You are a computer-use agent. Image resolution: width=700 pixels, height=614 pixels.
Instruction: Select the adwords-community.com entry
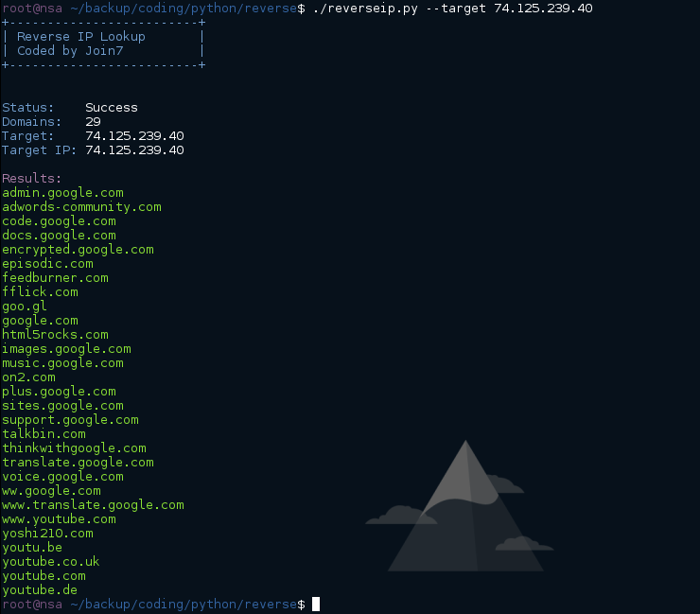[x=81, y=207]
